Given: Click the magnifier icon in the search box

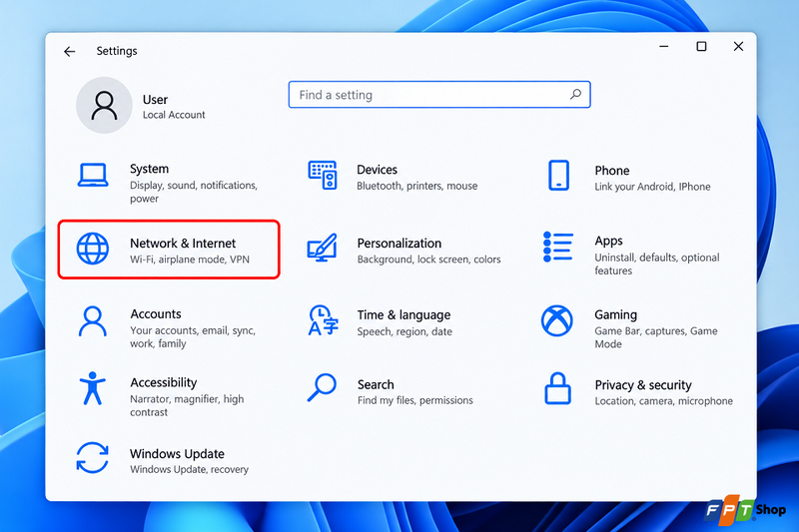Looking at the screenshot, I should [575, 94].
